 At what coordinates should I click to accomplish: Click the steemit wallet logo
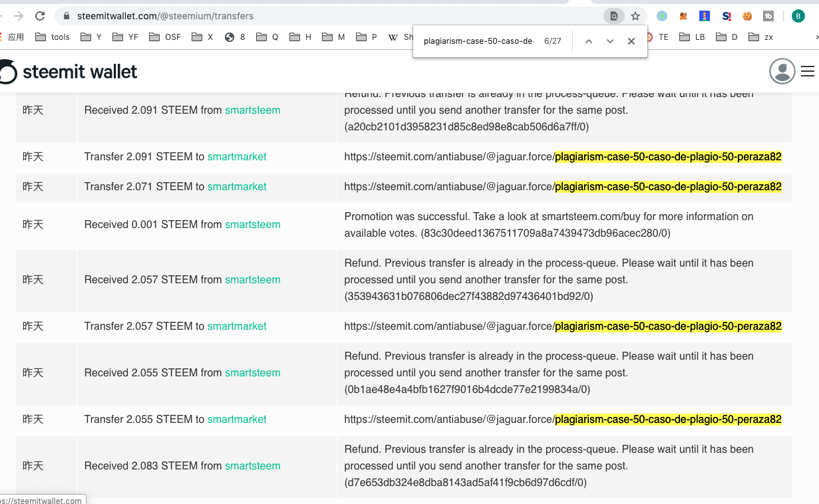coord(69,72)
